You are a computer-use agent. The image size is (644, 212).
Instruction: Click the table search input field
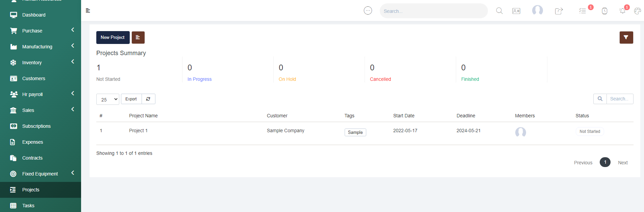tap(619, 99)
